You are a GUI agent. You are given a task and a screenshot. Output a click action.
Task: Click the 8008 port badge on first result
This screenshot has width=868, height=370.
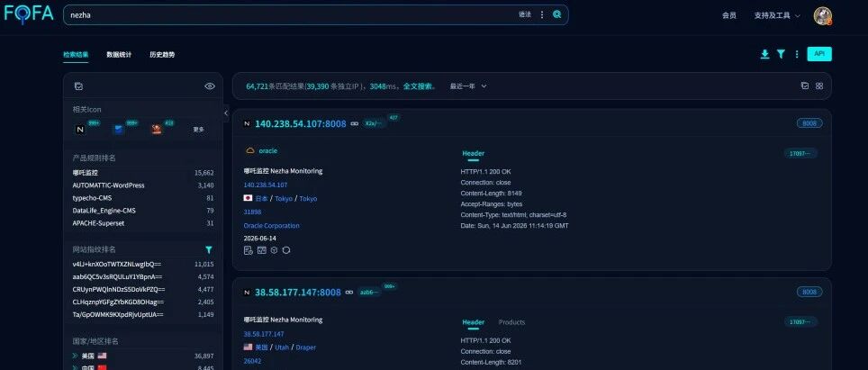point(809,123)
